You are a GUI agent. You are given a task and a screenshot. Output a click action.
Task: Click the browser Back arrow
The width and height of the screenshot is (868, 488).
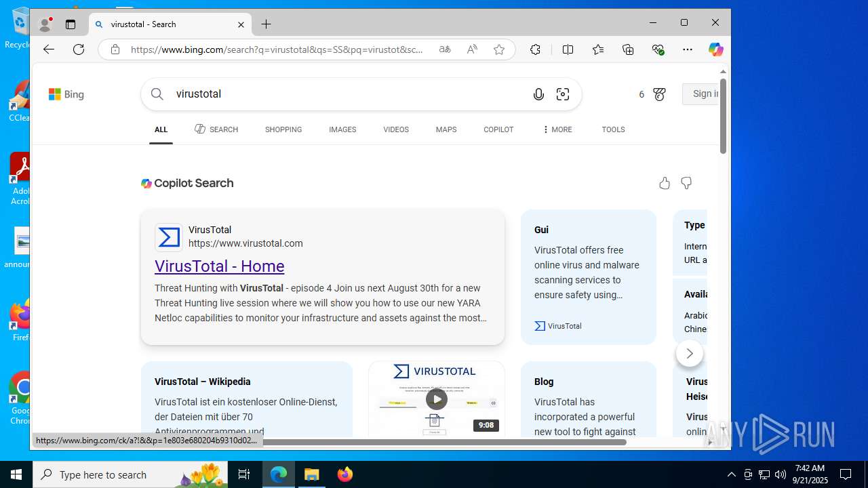click(x=48, y=49)
